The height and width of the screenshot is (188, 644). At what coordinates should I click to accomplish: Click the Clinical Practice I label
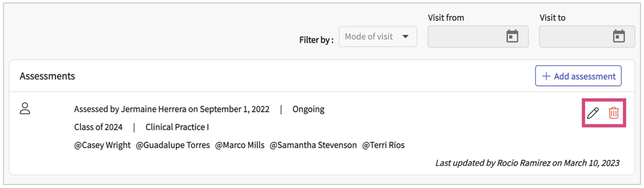[x=177, y=127]
